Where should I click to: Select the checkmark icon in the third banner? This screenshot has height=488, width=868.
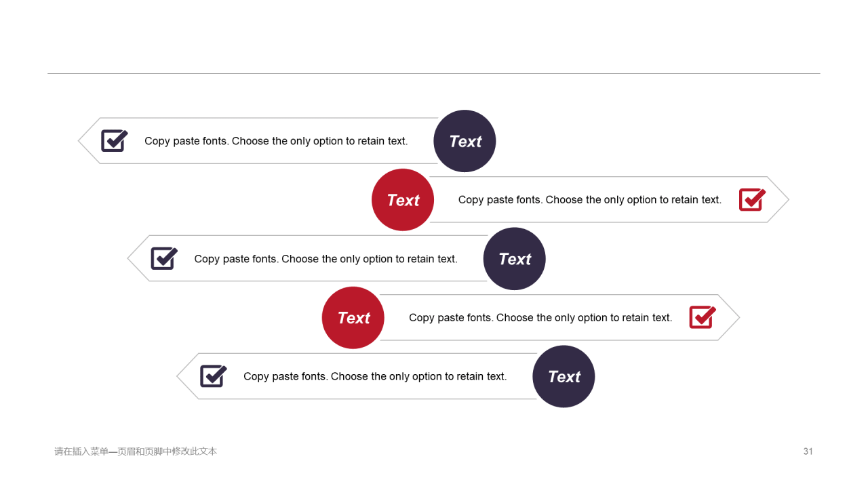coord(163,258)
